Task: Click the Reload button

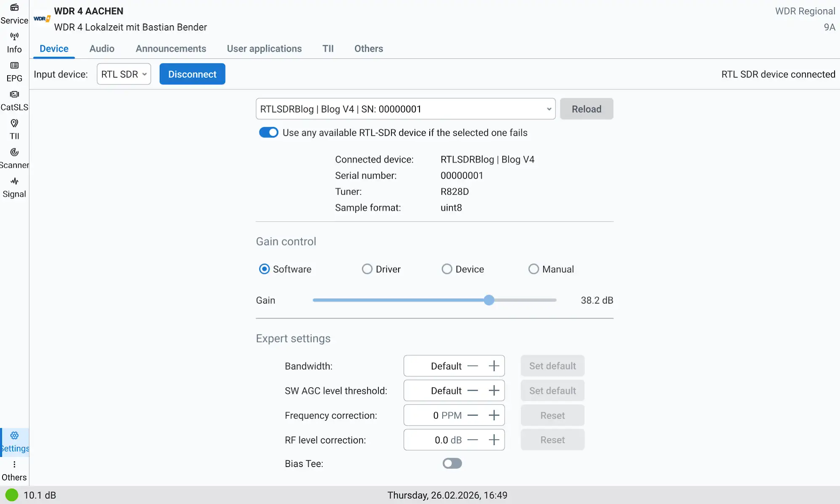Action: click(586, 109)
